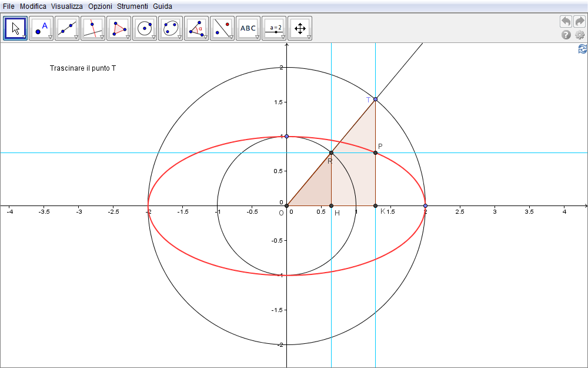This screenshot has width=588, height=368.
Task: Select the ABC text tool
Action: [x=248, y=28]
